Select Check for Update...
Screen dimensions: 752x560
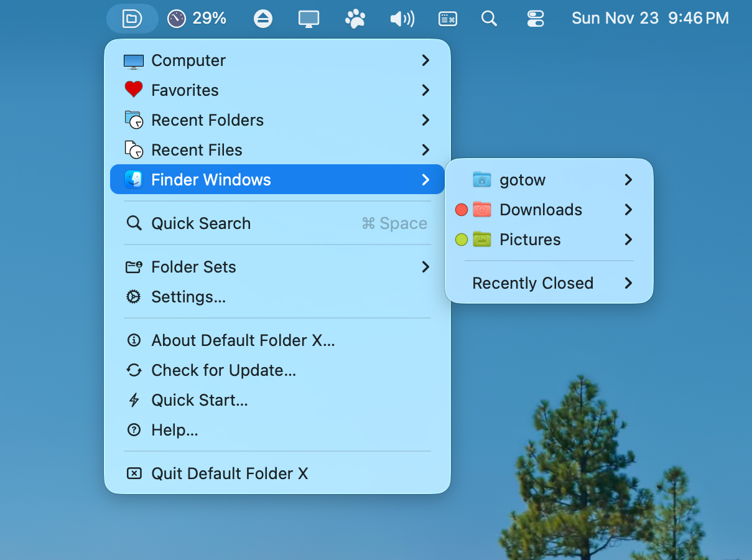pos(277,370)
